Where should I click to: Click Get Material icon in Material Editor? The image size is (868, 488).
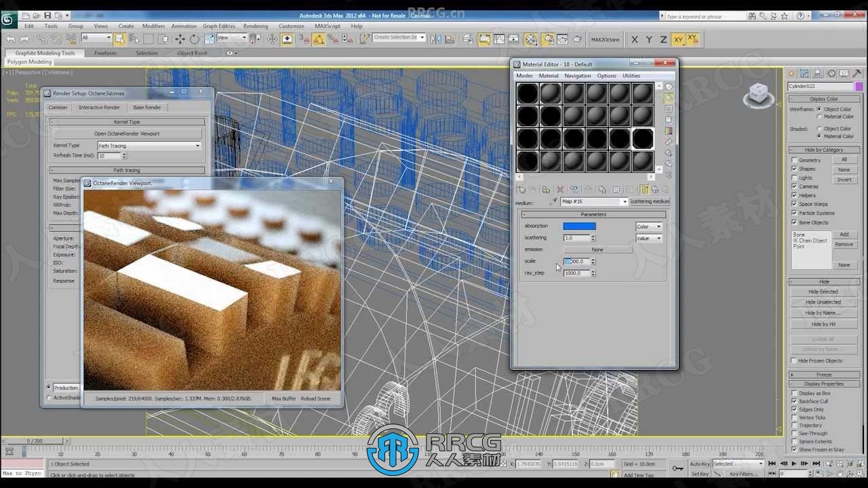[521, 190]
